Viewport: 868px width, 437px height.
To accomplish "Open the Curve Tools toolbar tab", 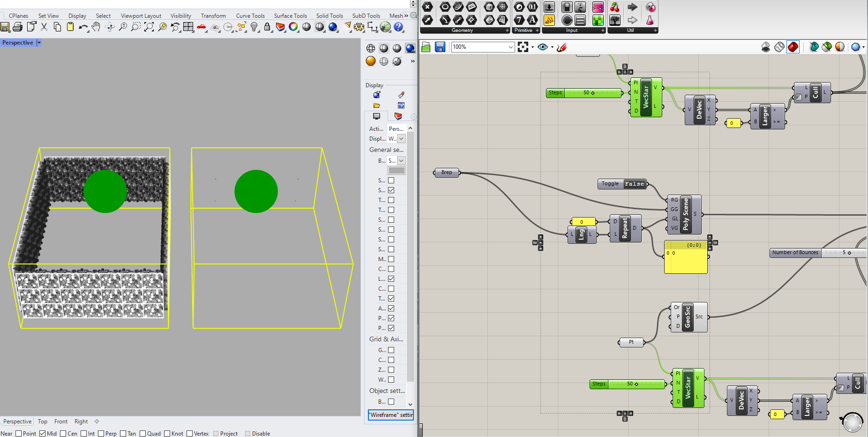I will (x=250, y=15).
